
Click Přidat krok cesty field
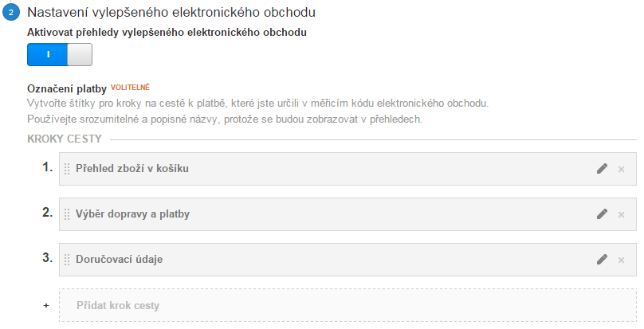(x=348, y=305)
